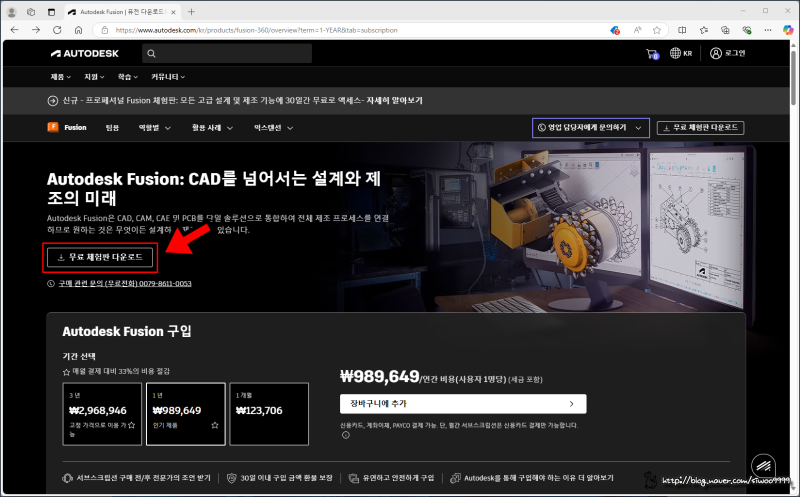Expand the 학습 menu
800x497 pixels.
coord(128,77)
